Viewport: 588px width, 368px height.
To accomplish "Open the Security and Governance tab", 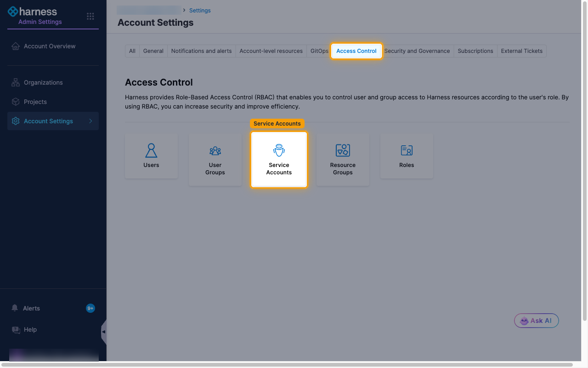I will (417, 51).
